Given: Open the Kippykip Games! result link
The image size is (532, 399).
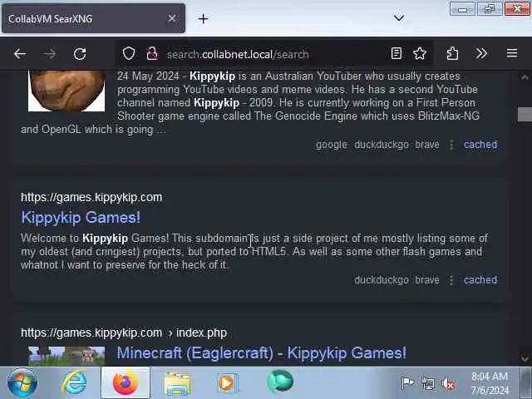Looking at the screenshot, I should 81,217.
